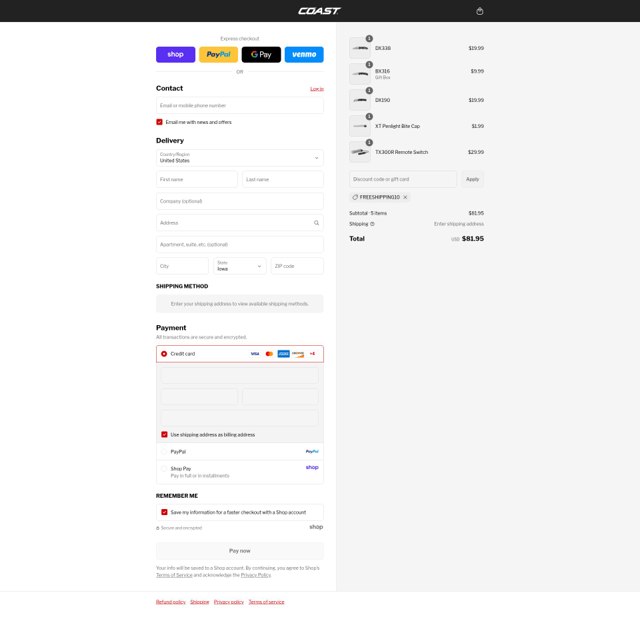Click the card security code field
This screenshot has height=639, width=640.
coord(280,397)
